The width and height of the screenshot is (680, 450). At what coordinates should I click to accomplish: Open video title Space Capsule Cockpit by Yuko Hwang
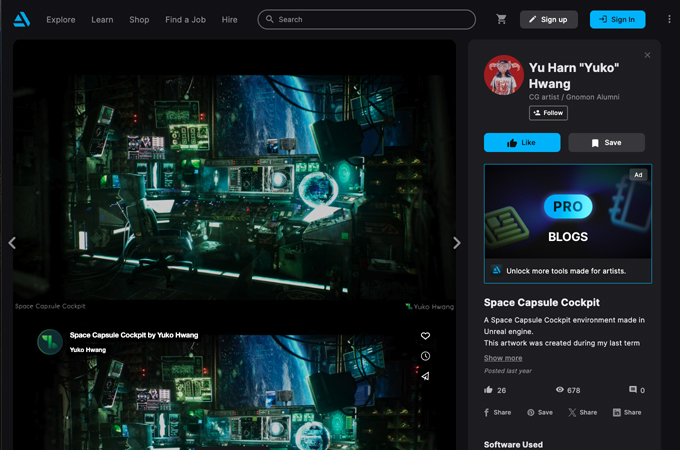134,335
